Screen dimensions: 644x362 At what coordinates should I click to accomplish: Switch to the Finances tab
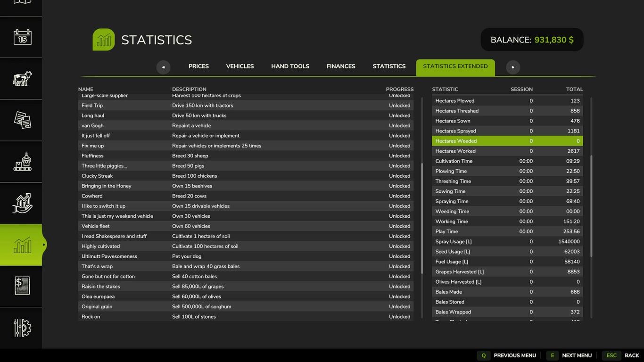coord(341,66)
